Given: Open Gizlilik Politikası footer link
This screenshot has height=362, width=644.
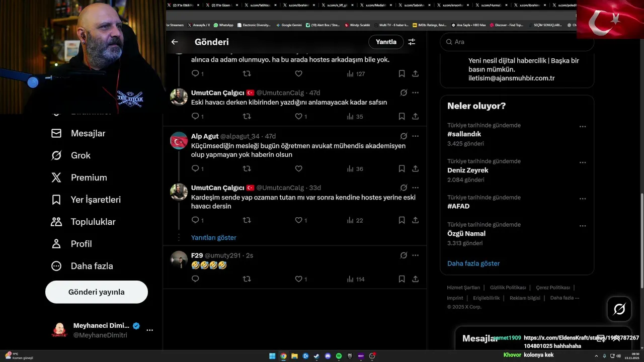Looking at the screenshot, I should [508, 288].
